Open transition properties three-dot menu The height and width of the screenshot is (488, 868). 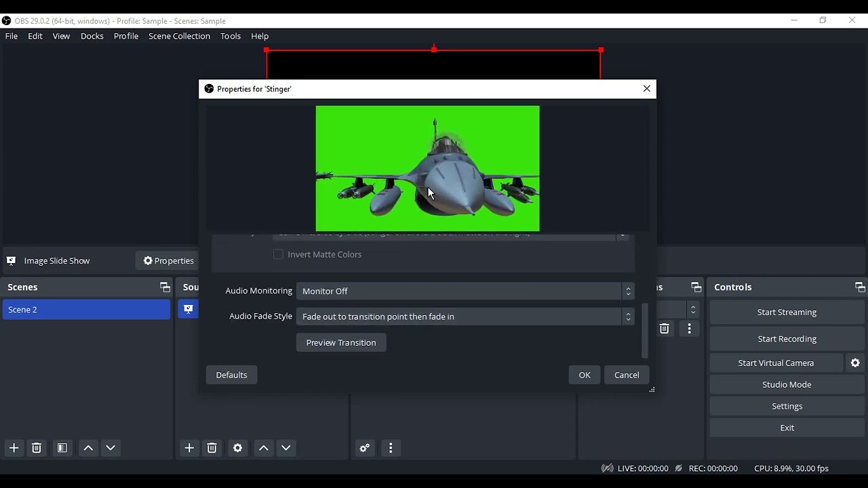point(690,329)
